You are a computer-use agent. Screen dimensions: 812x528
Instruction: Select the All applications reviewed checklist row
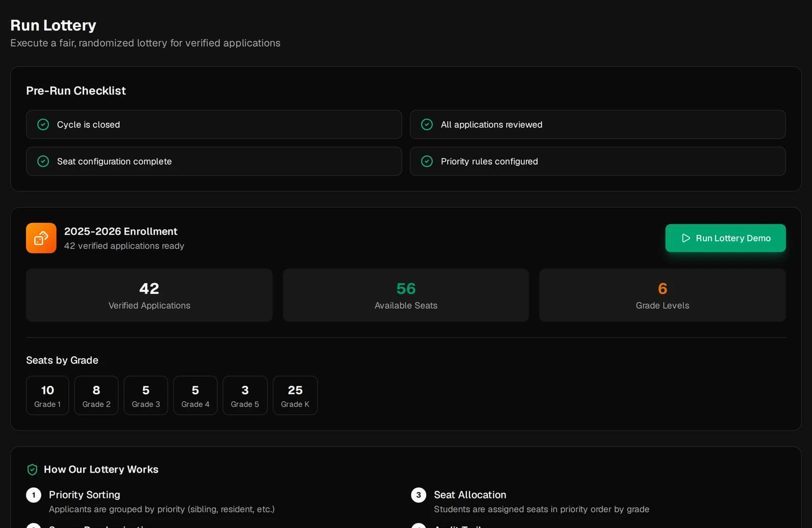click(597, 124)
